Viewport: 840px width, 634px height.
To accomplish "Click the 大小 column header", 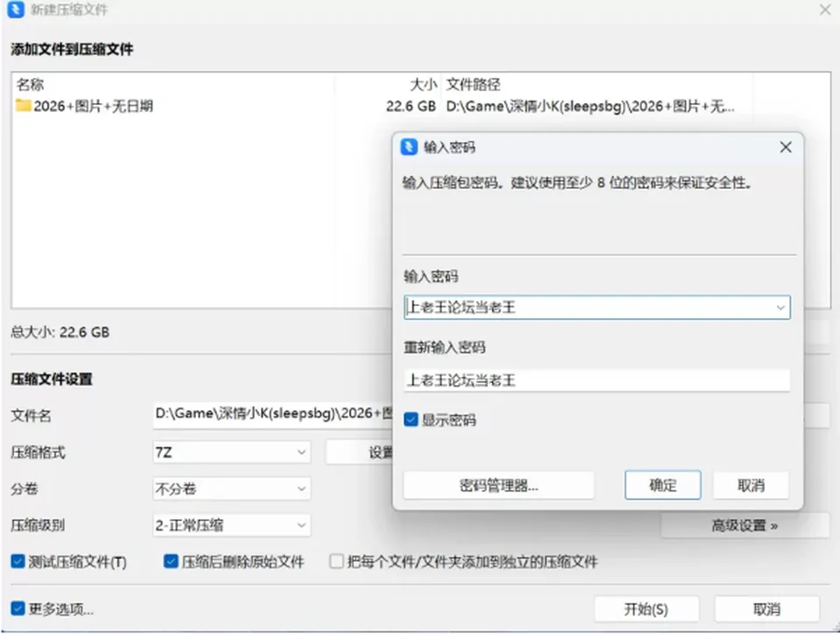I will [423, 84].
